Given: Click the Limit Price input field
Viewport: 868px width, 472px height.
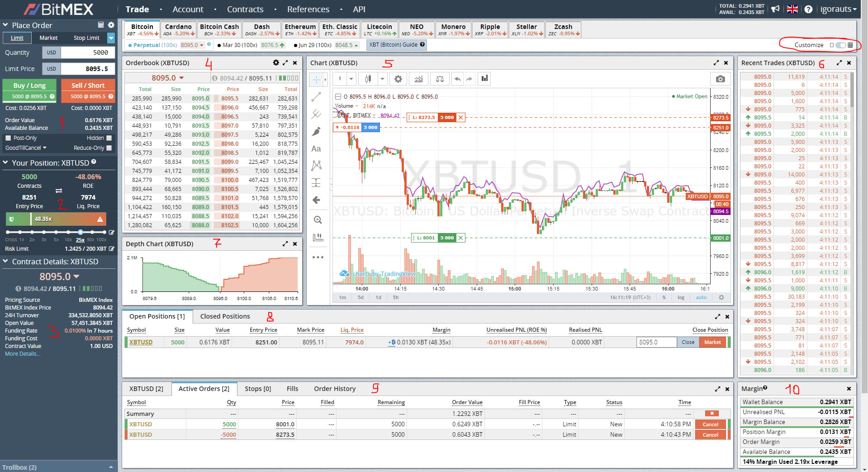Looking at the screenshot, I should point(88,69).
